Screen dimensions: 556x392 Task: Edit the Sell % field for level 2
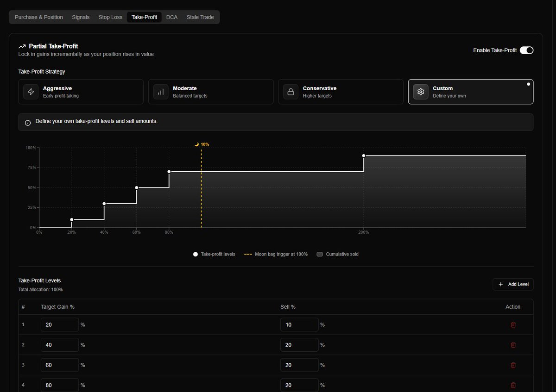tap(299, 345)
